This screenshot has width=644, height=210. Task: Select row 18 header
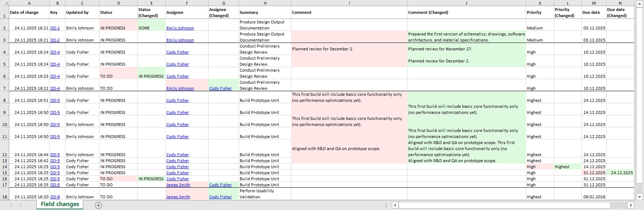tap(4, 194)
